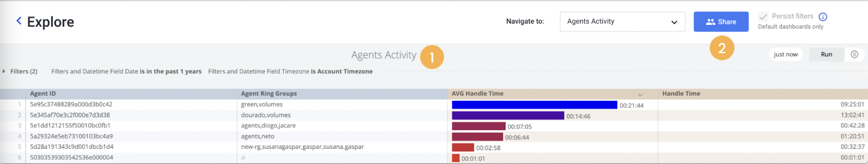The image size is (868, 164).
Task: Select agent ID 50303539303542536e000004
Action: [71, 157]
